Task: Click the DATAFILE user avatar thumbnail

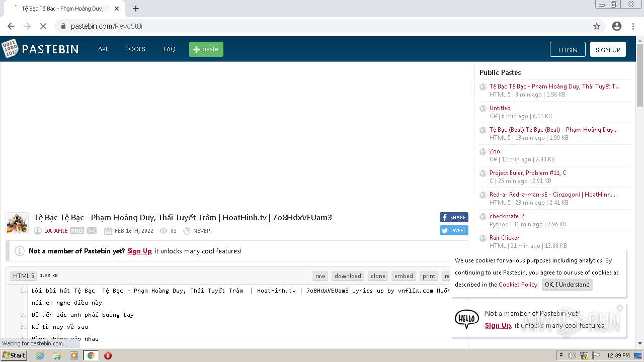Action: click(x=17, y=223)
